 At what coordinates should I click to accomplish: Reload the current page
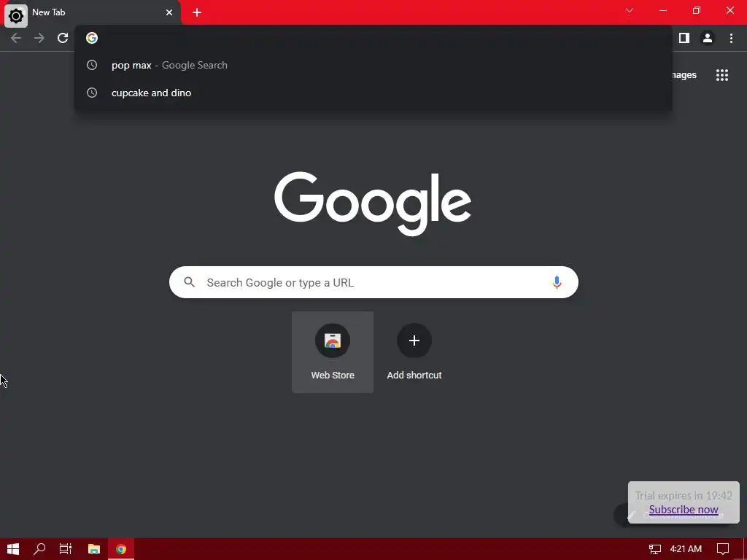[63, 38]
